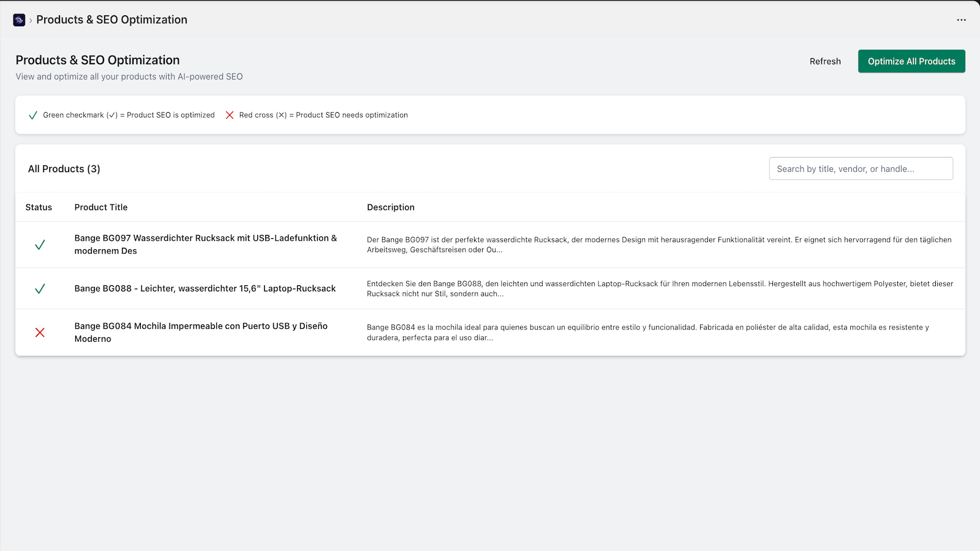
Task: Select the Bange BG097 product row
Action: [x=206, y=244]
